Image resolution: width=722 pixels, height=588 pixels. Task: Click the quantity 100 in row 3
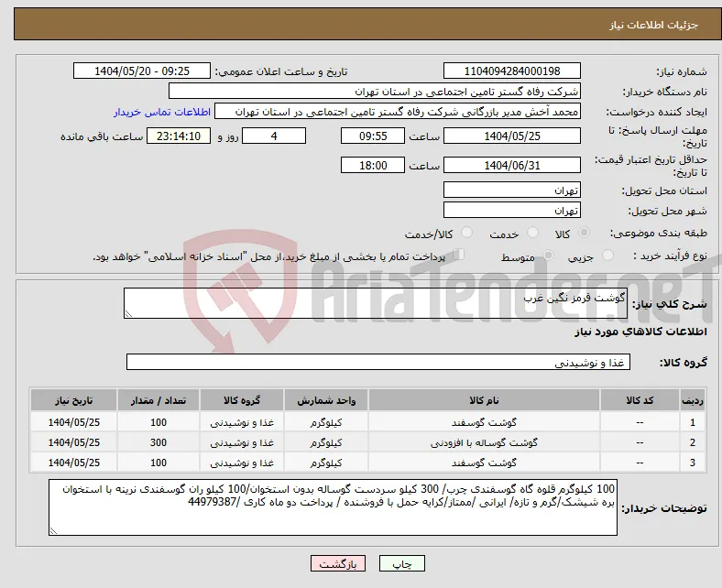click(159, 463)
